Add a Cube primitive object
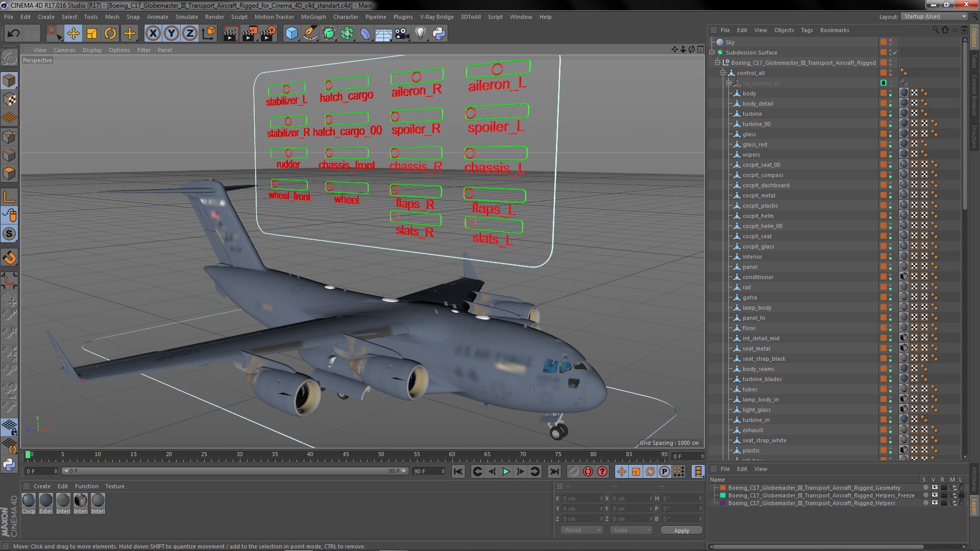Viewport: 980px width, 551px height. tap(291, 34)
